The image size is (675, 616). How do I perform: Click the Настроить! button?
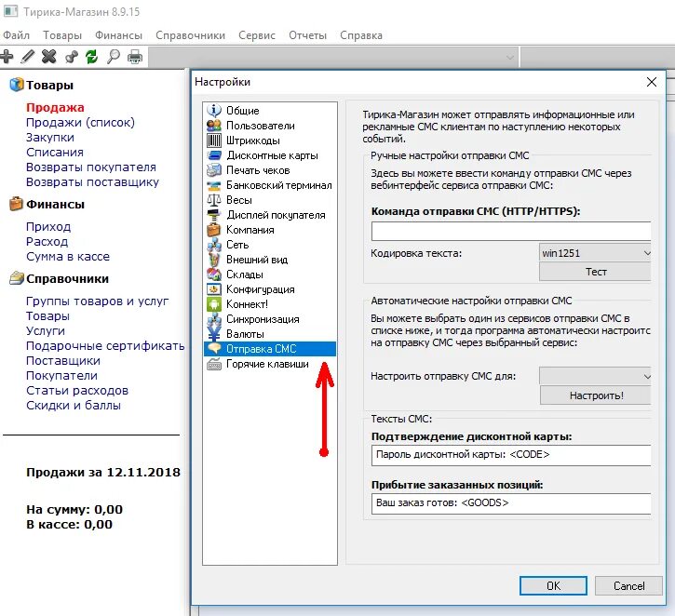(596, 395)
